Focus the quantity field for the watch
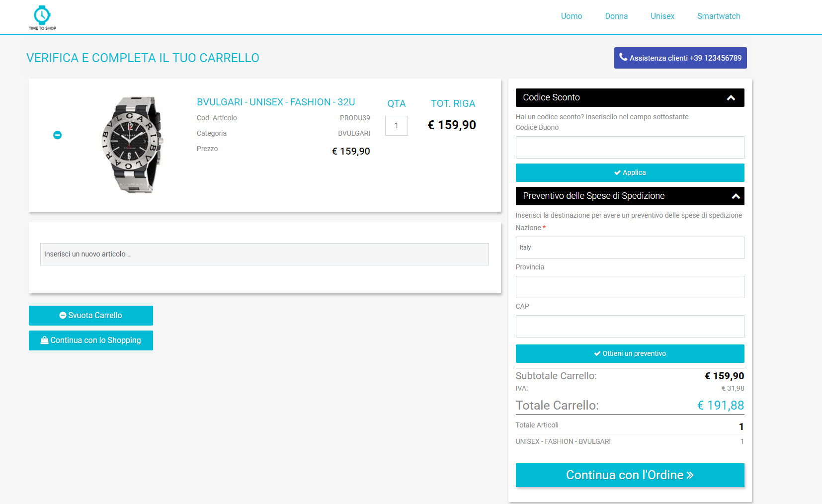This screenshot has height=504, width=822. pos(396,126)
